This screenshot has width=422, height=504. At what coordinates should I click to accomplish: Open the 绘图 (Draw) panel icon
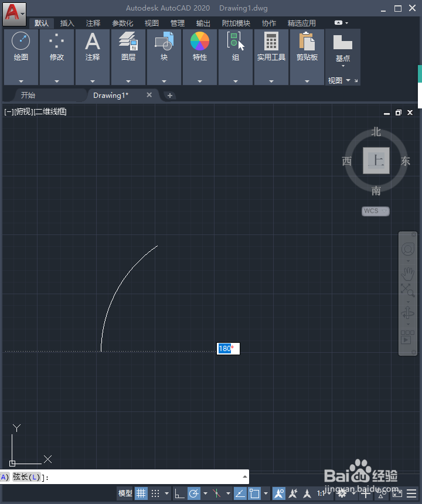pyautogui.click(x=21, y=41)
